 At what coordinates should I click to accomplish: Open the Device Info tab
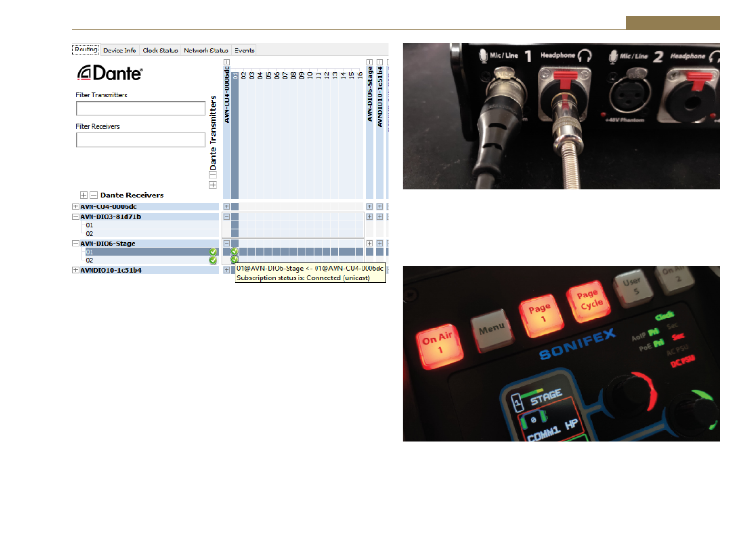point(119,50)
